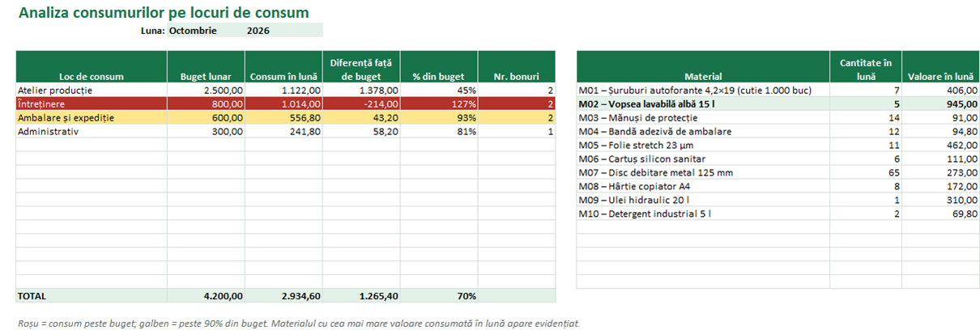Viewport: 980px width, 330px height.
Task: Select 'M10 – Detergent industrial 5 l'
Action: click(x=703, y=214)
